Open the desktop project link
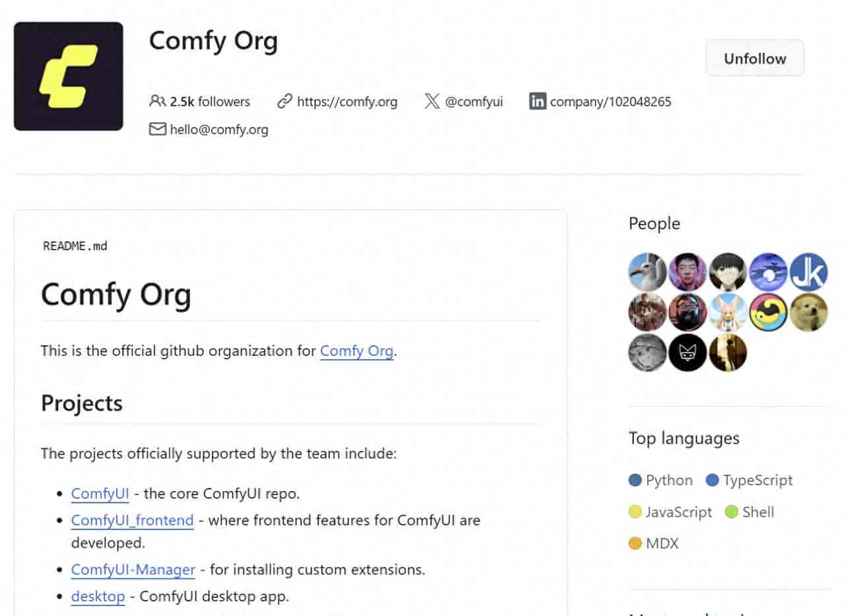 point(98,596)
